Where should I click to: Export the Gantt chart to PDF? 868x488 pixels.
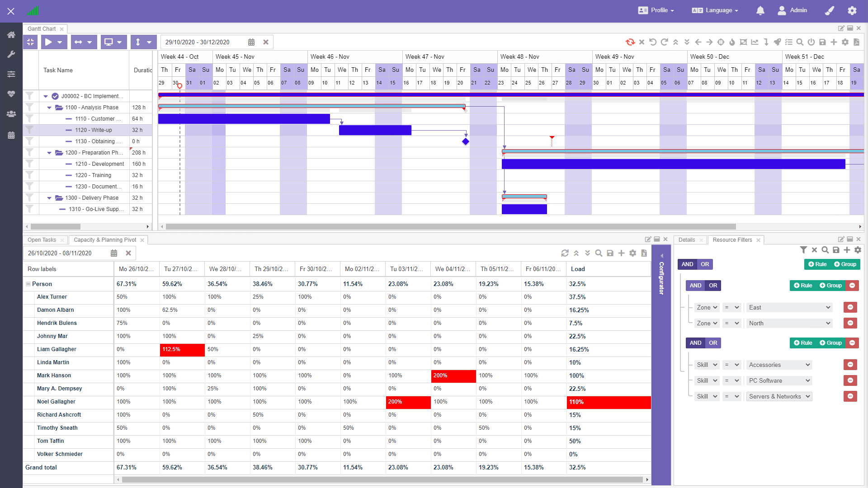pyautogui.click(x=857, y=42)
